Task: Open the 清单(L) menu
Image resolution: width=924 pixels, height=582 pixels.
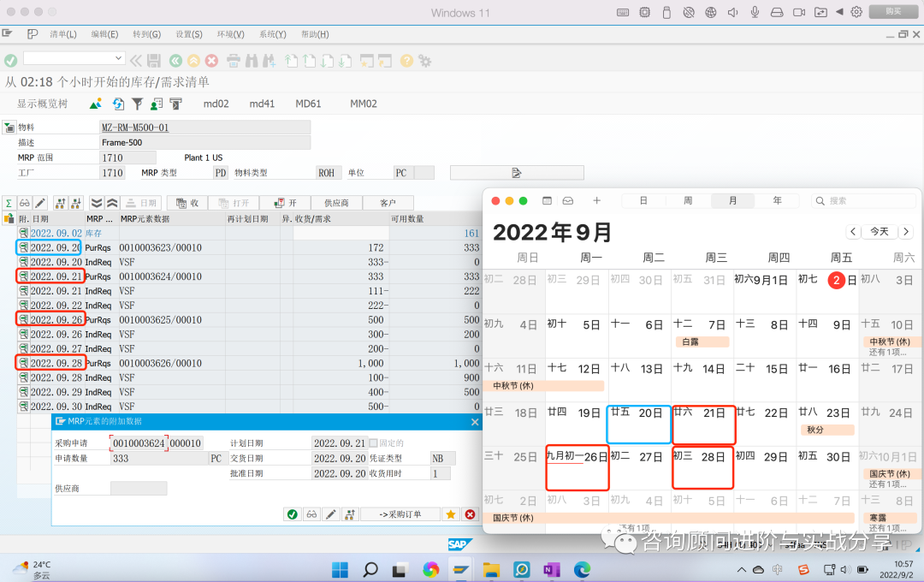Action: pos(63,34)
